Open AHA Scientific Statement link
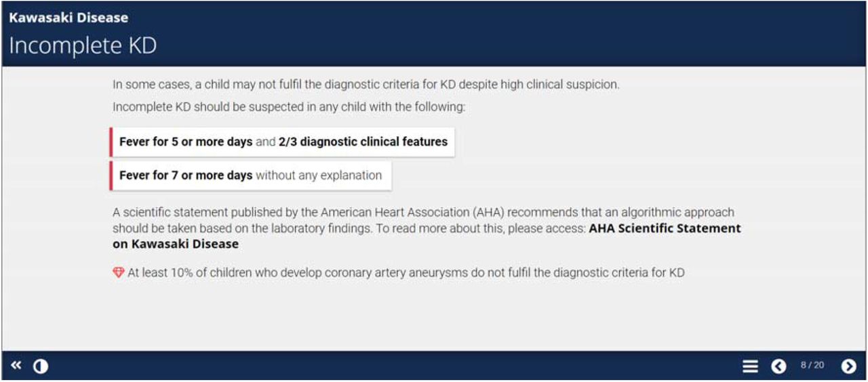The width and height of the screenshot is (868, 382). [x=427, y=236]
